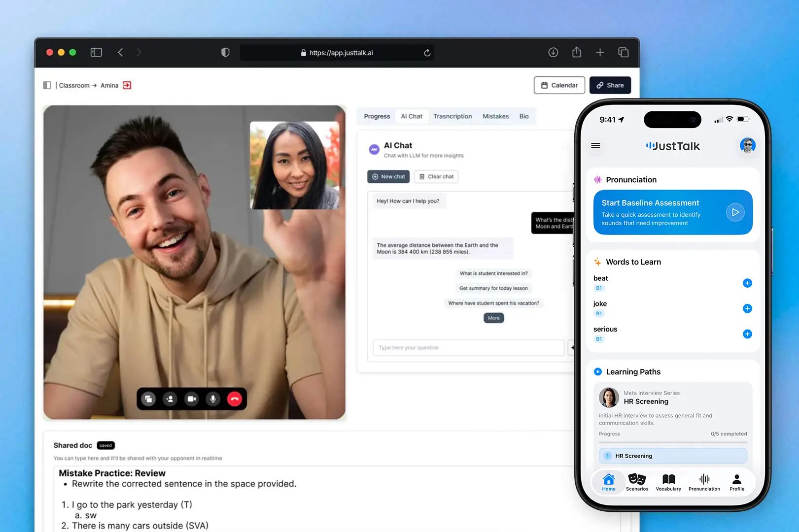This screenshot has height=532, width=799.
Task: Add the word 'joke' with plus icon
Action: 747,308
